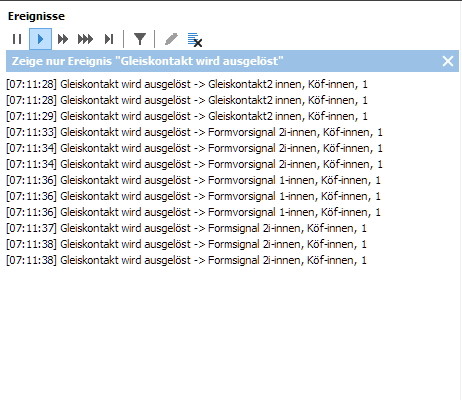Click the pencil edit icon

click(171, 39)
